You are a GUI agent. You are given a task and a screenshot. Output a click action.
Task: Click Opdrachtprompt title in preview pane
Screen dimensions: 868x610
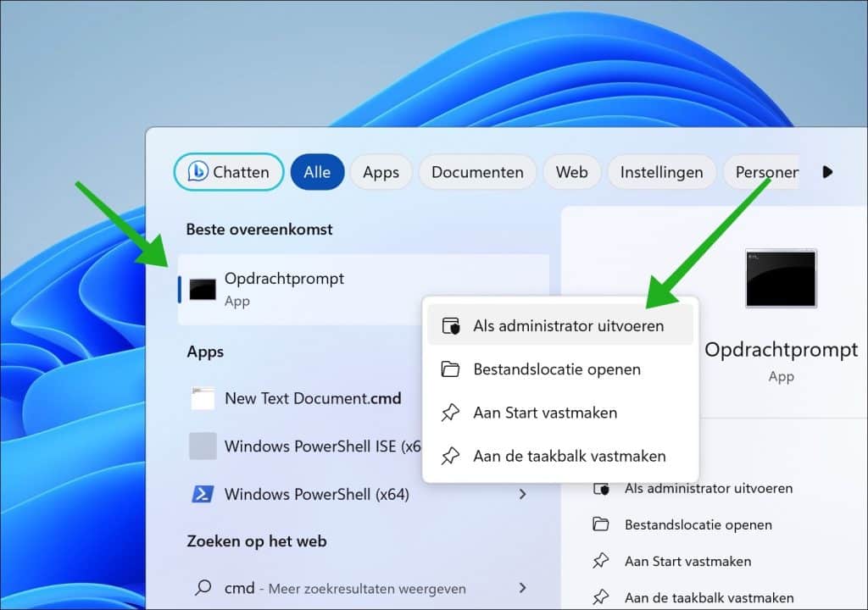click(781, 350)
